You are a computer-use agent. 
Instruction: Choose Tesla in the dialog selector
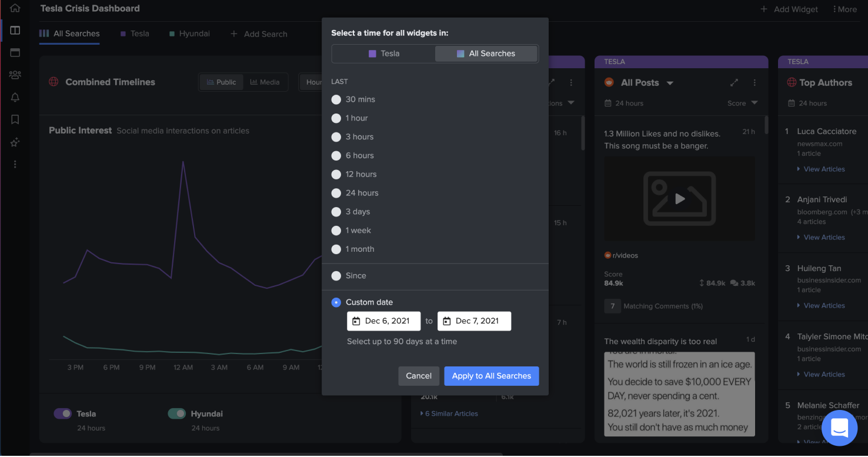384,54
